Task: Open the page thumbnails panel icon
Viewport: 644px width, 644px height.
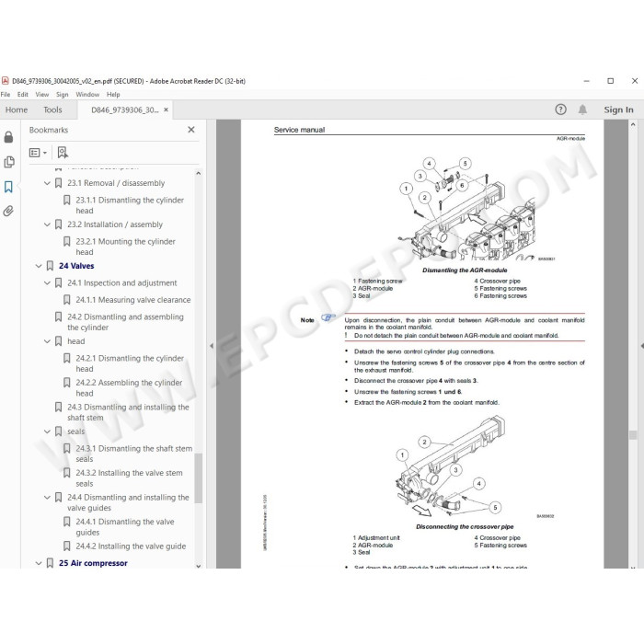Action: click(8, 162)
